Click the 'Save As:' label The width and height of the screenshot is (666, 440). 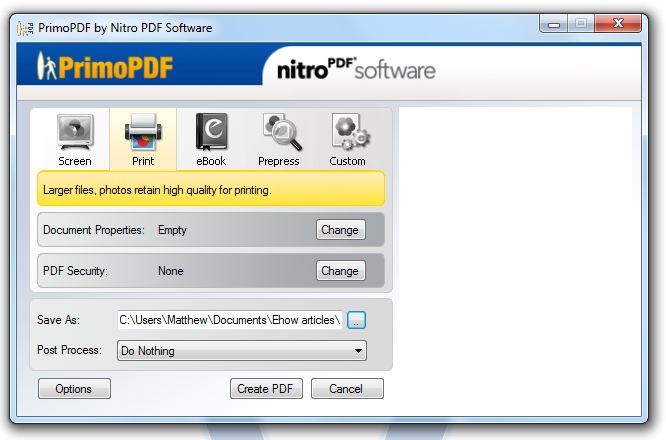coord(58,320)
